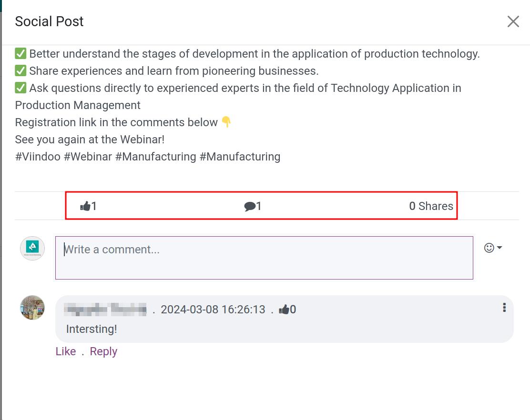Click green checkmark beside "Share experiences" line
Screen dimensions: 530x420
tap(20, 71)
